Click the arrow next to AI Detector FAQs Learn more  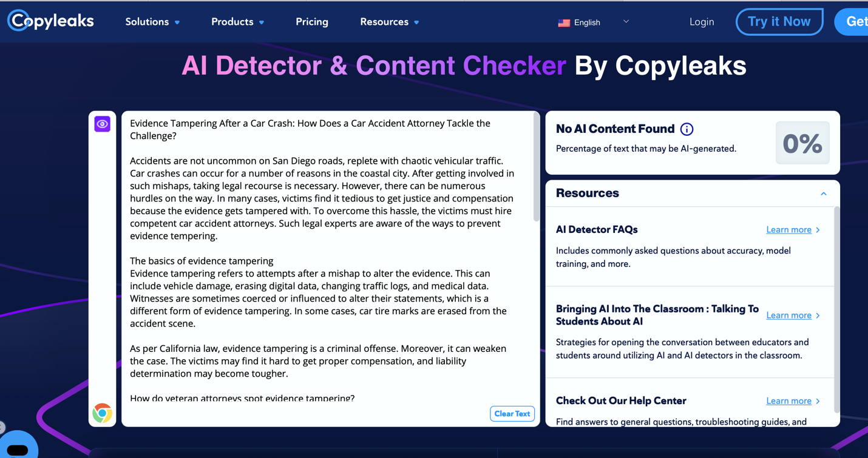[818, 230]
